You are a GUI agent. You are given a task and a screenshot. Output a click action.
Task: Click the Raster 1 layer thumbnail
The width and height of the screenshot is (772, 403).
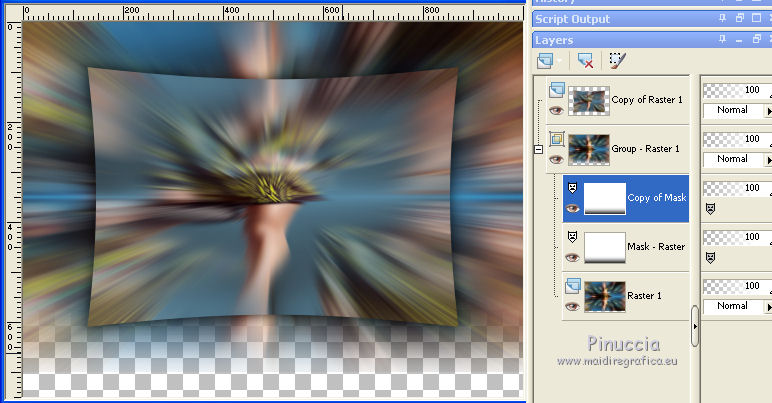[x=605, y=297]
